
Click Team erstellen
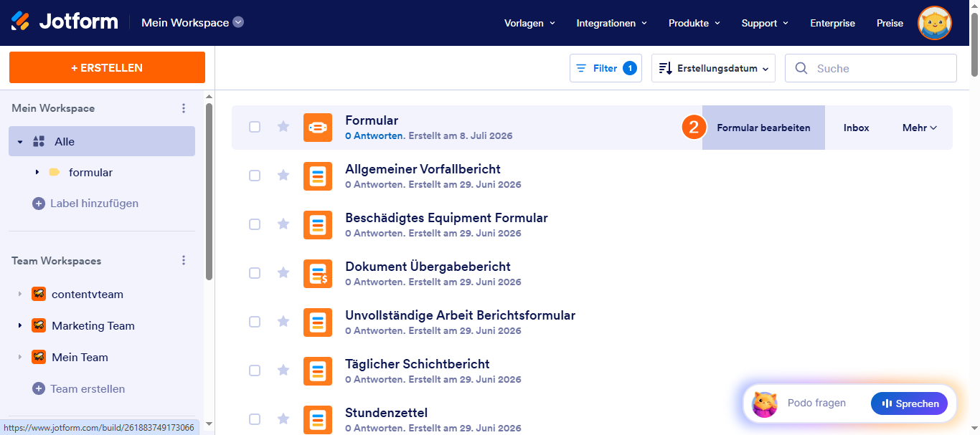tap(88, 388)
